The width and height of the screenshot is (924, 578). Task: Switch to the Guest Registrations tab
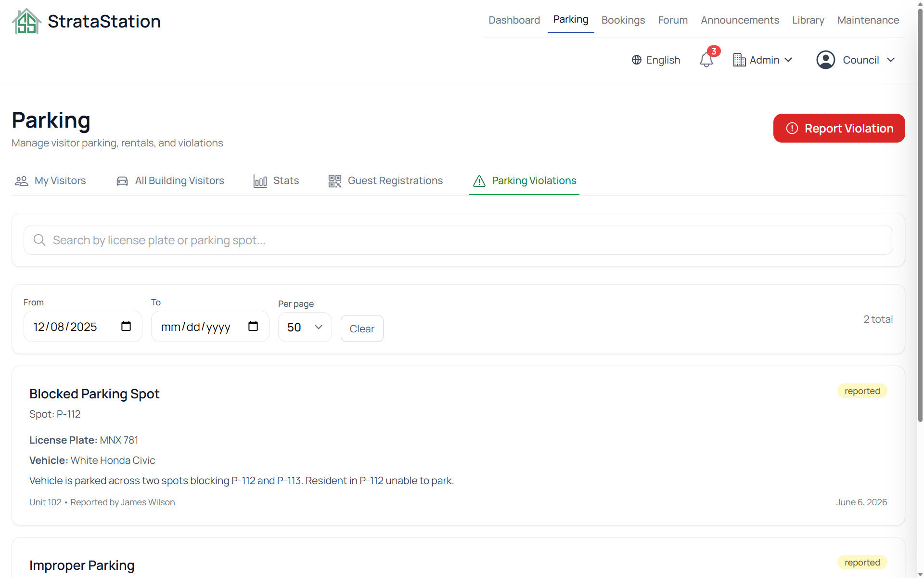(385, 181)
